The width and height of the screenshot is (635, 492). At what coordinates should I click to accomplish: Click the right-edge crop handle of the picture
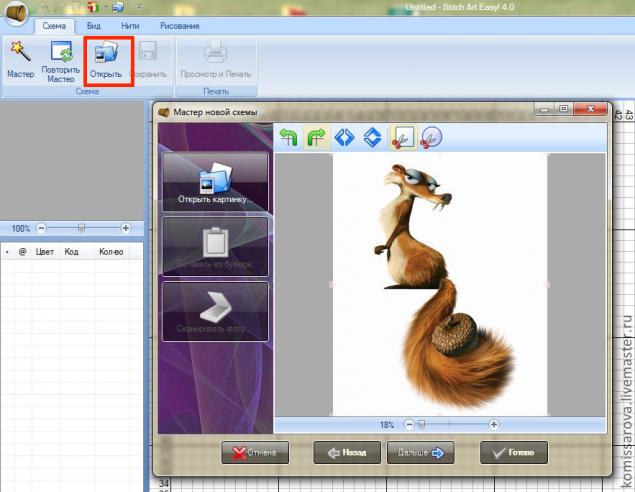pos(548,284)
